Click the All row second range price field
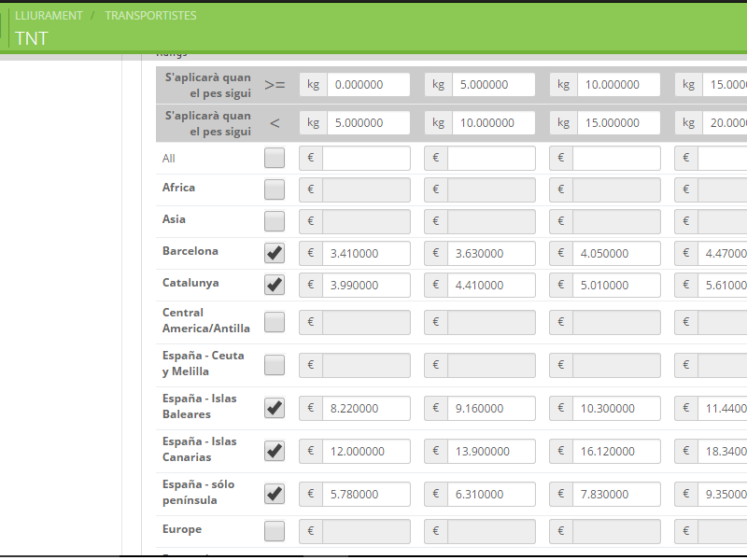 coord(491,158)
